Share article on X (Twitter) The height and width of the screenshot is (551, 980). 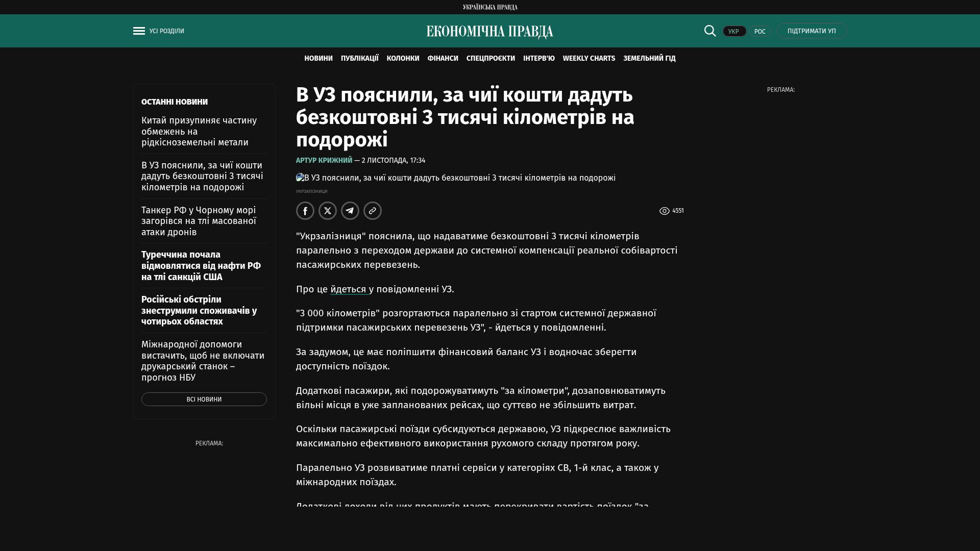pyautogui.click(x=328, y=211)
